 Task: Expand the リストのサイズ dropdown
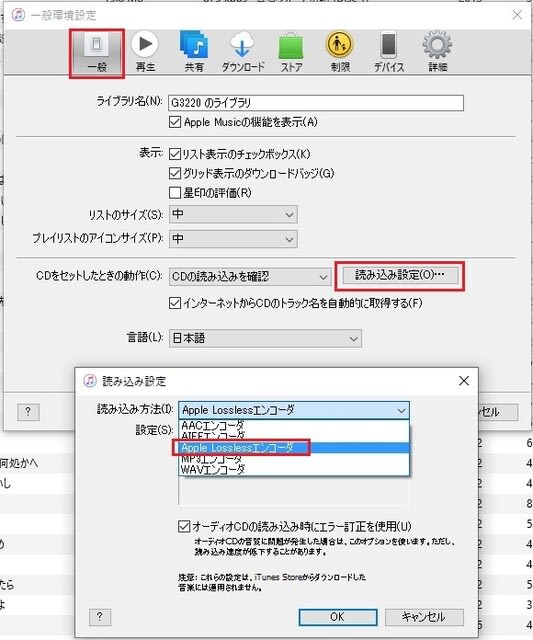[x=233, y=215]
